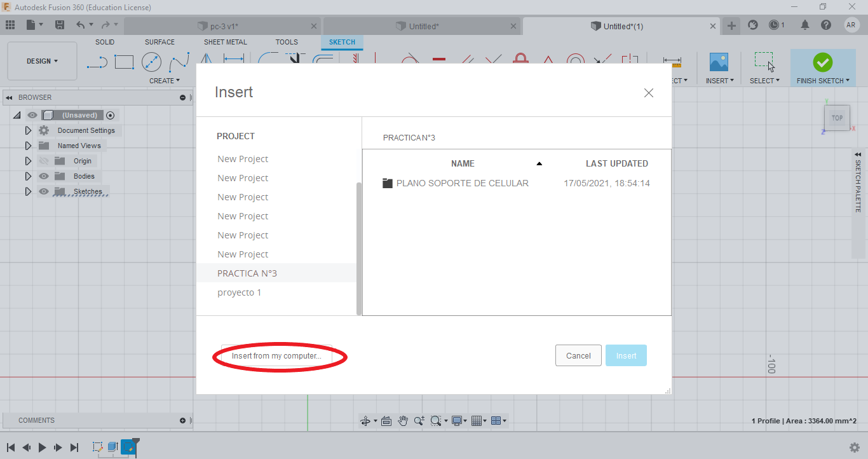The height and width of the screenshot is (459, 868).
Task: Select the Pan hand tool
Action: [403, 420]
